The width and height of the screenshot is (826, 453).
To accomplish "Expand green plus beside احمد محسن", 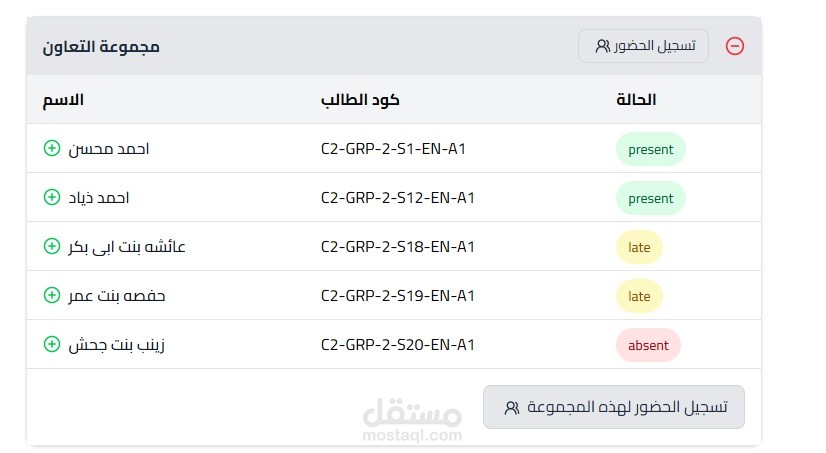I will 52,148.
